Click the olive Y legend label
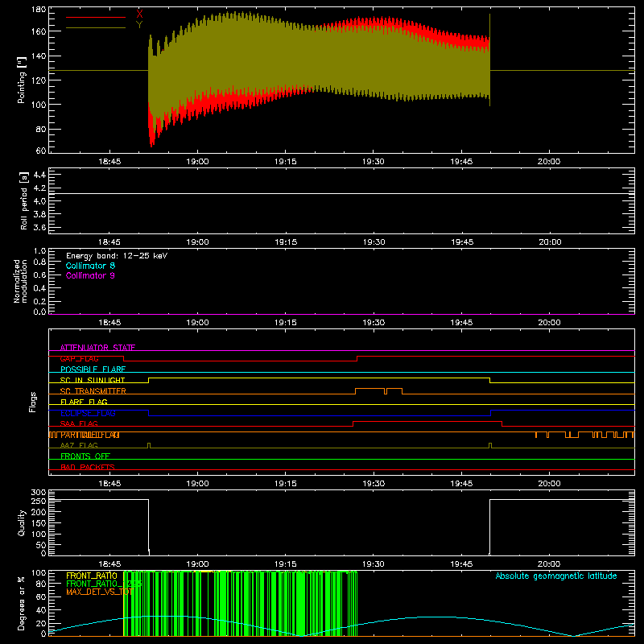Image resolution: width=644 pixels, height=644 pixels. [x=139, y=25]
